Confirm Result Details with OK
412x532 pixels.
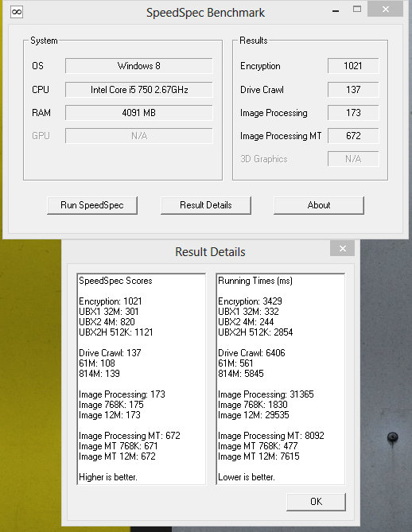pos(316,502)
